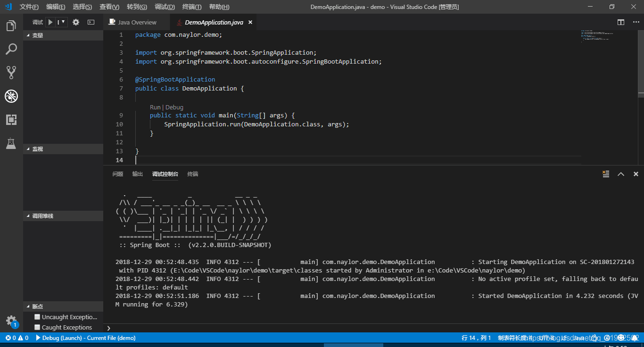This screenshot has width=644, height=347.
Task: Open the Search view in activity bar
Action: click(x=11, y=49)
